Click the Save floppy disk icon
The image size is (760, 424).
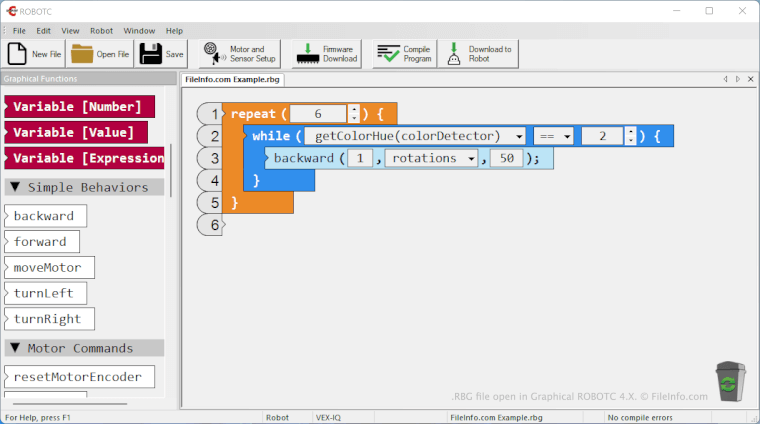coord(148,54)
